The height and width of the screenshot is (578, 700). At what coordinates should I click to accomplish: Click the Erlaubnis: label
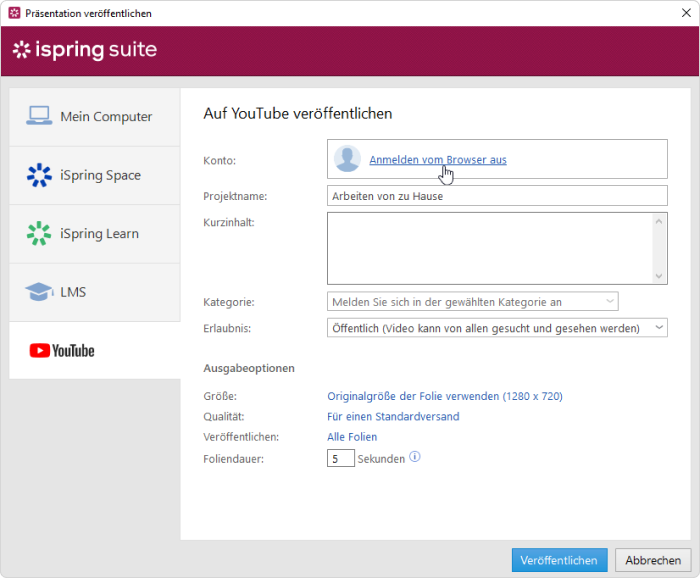click(x=227, y=329)
